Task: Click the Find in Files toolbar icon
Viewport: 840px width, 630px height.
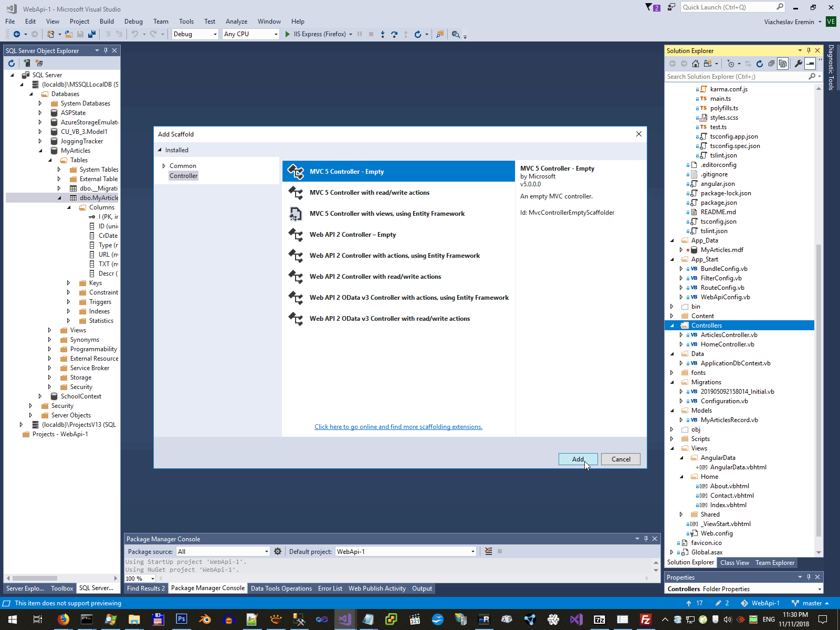Action: 440,34
